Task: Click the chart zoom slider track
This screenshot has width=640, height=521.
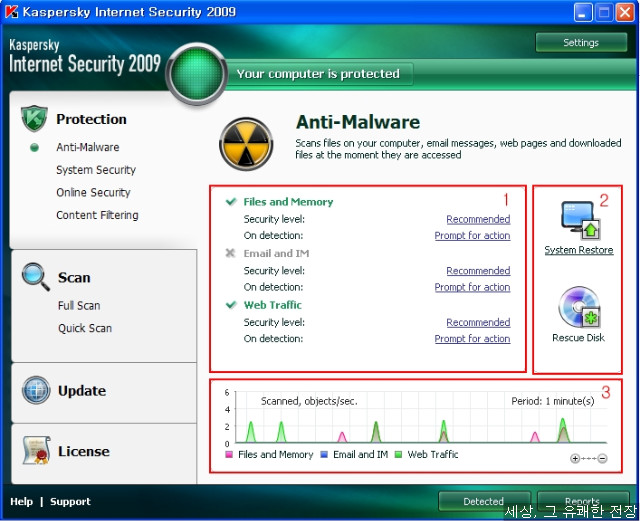Action: [589, 459]
